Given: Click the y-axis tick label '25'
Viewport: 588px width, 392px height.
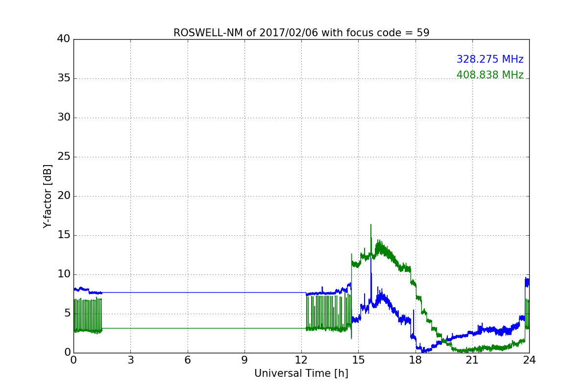Looking at the screenshot, I should point(63,157).
